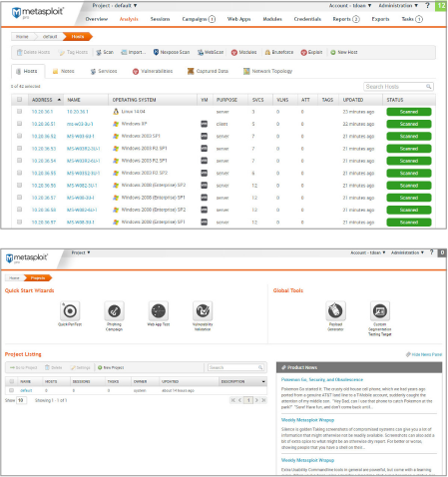Viewport: 448px width, 477px height.
Task: Launch the Phishing Campaign wizard
Action: tap(114, 316)
